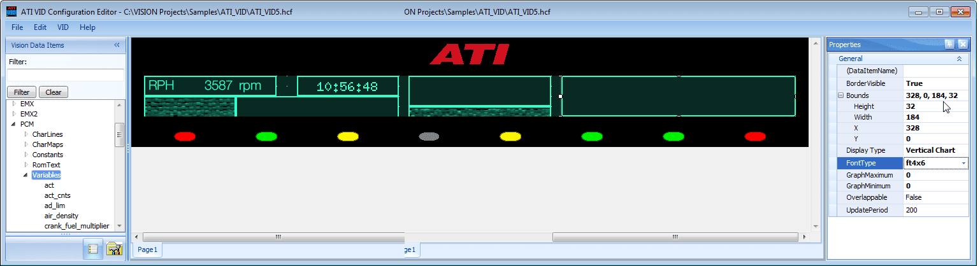Screen dimensions: 980x266
Task: Select the Variables tree item
Action: [x=47, y=174]
